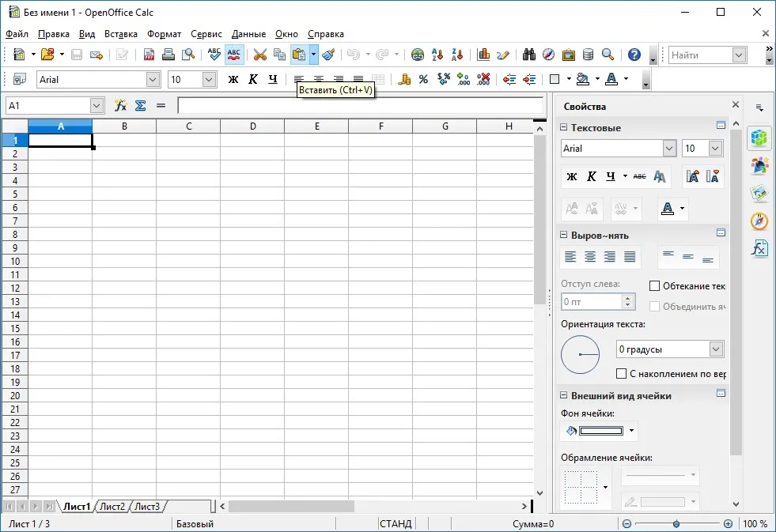This screenshot has width=776, height=532.
Task: Switch to Лист2 sheet tab
Action: coord(112,506)
